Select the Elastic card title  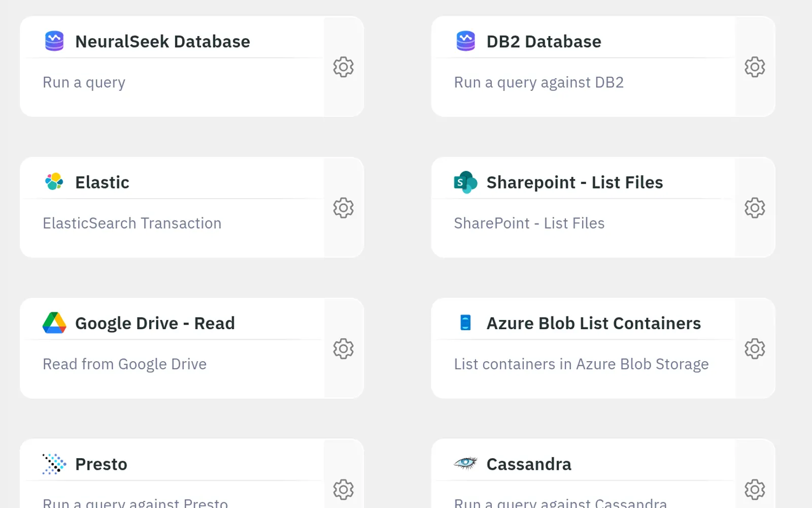(x=102, y=182)
